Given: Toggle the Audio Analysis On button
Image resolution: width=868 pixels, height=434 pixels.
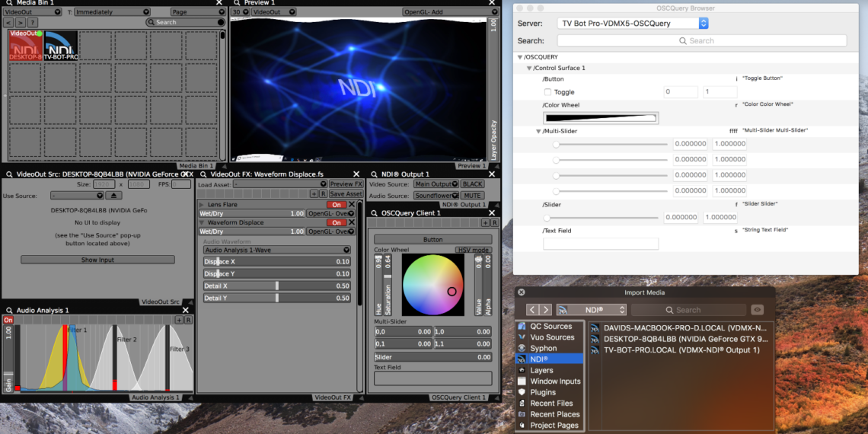Looking at the screenshot, I should [x=8, y=321].
